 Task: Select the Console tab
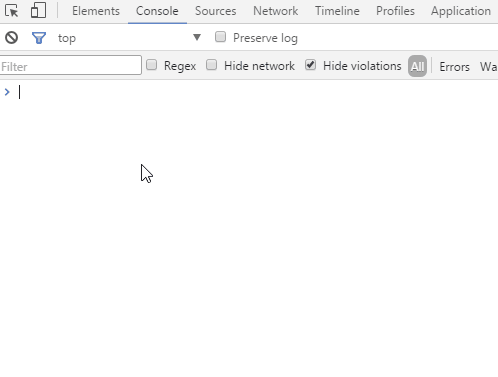157,11
